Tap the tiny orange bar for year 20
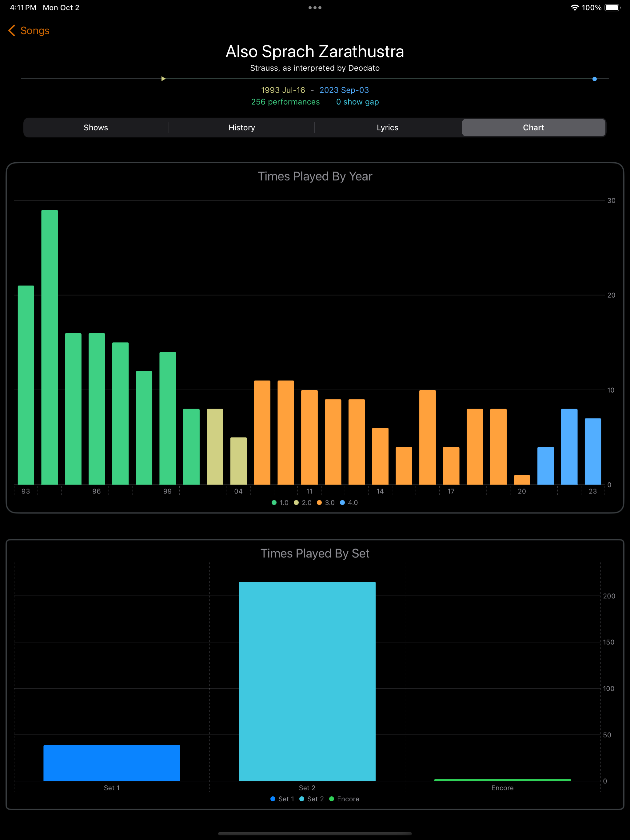 click(x=522, y=480)
